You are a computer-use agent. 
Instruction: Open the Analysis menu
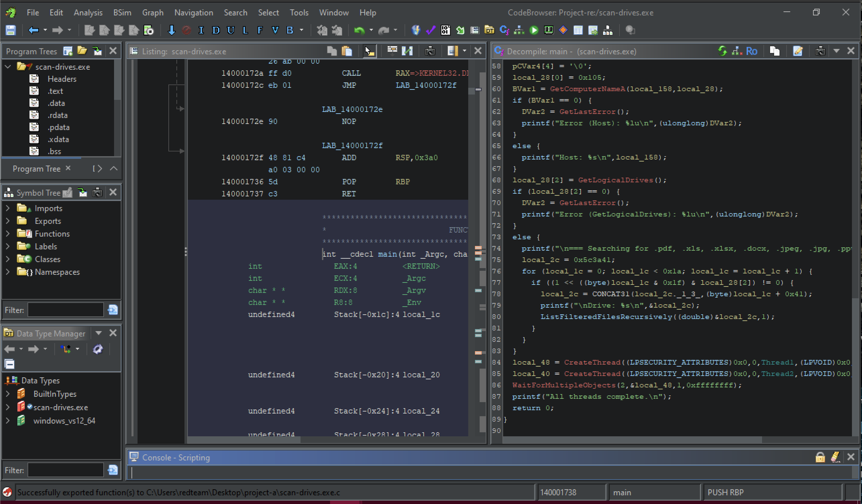(x=88, y=13)
